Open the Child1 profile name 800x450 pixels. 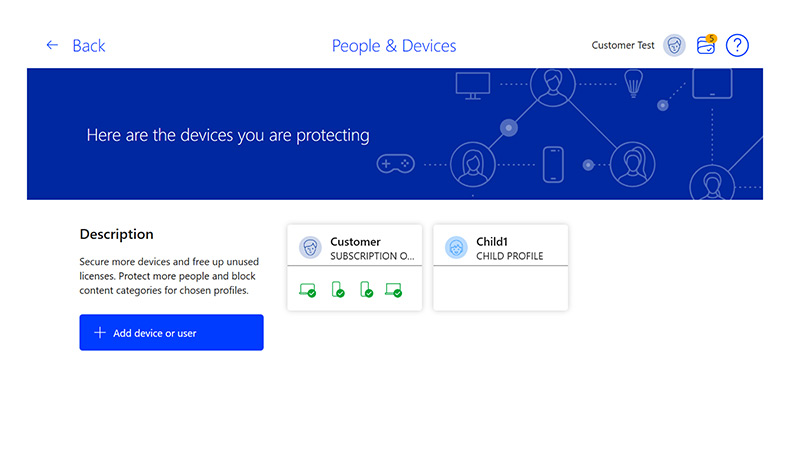pyautogui.click(x=493, y=241)
